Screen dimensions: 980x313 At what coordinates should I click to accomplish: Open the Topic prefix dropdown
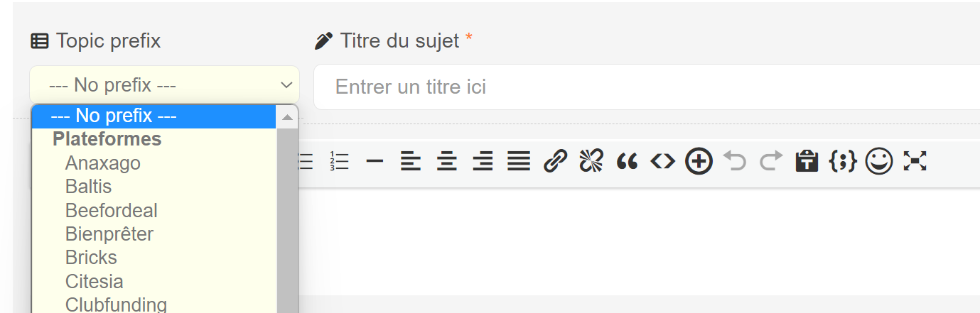pyautogui.click(x=164, y=85)
